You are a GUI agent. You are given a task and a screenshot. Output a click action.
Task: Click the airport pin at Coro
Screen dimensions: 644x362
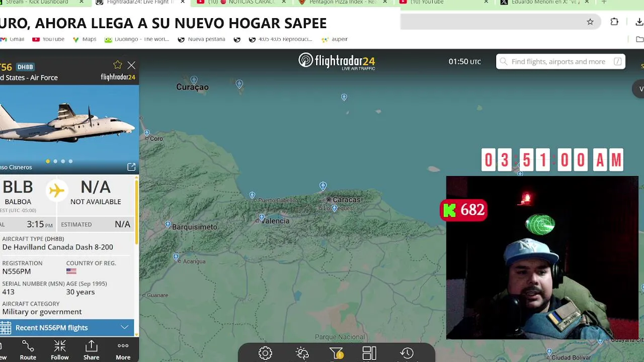[x=147, y=134]
